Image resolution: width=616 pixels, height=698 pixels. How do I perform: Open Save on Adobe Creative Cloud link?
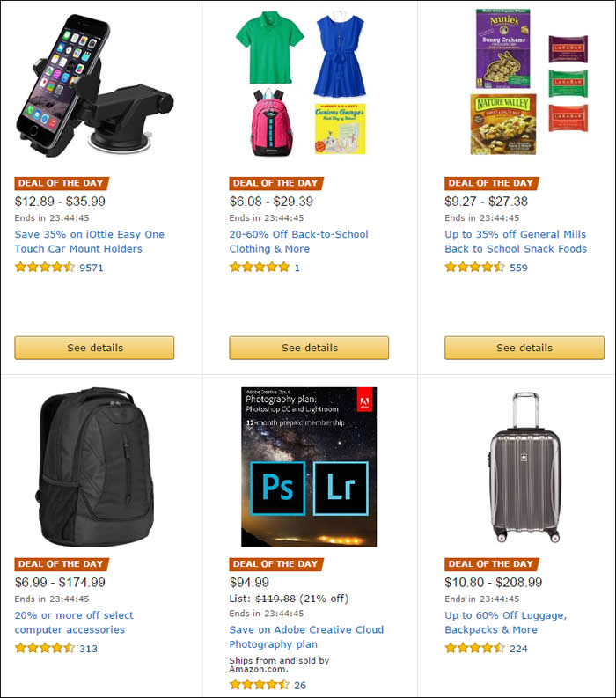point(306,637)
